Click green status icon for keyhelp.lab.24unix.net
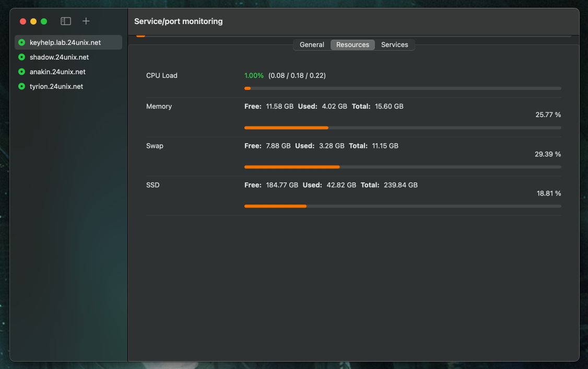The width and height of the screenshot is (588, 369). [21, 43]
